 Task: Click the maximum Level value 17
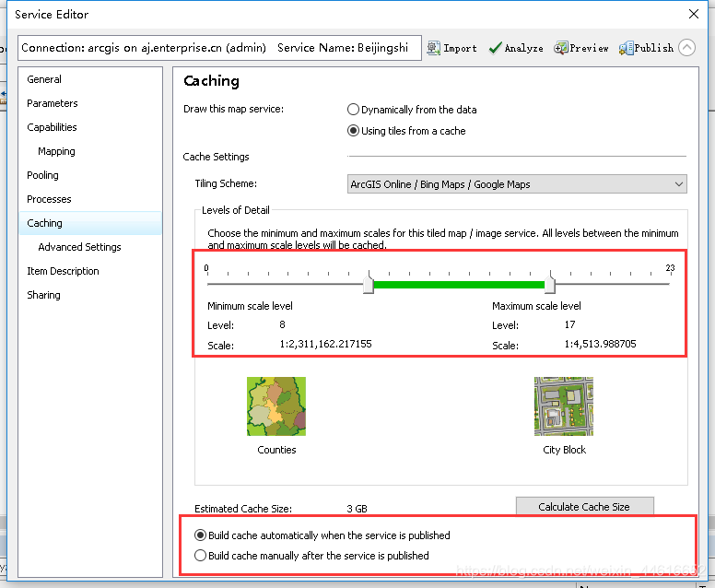(569, 324)
